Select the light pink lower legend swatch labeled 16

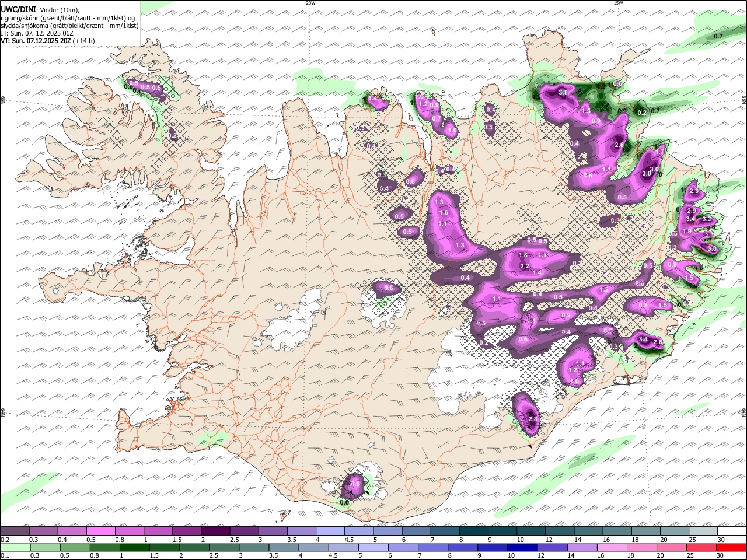point(611,547)
